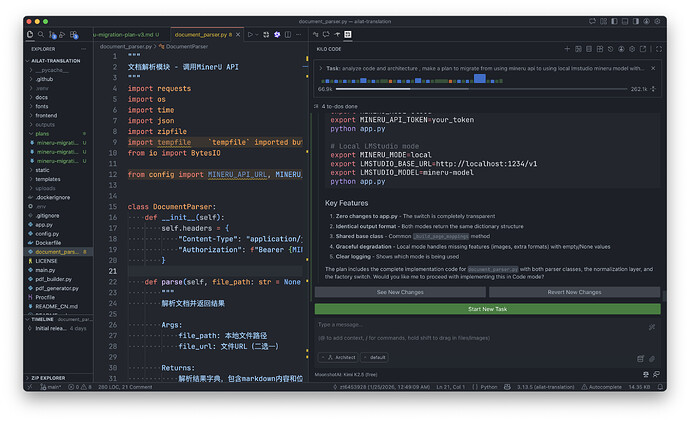Open the Search view magnifier icon

[41, 34]
